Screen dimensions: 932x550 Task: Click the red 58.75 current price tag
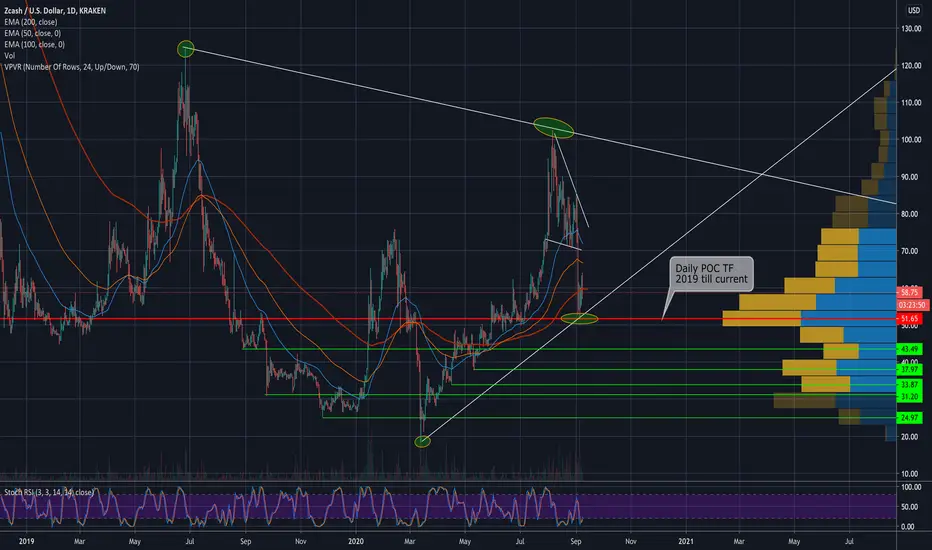click(x=909, y=293)
